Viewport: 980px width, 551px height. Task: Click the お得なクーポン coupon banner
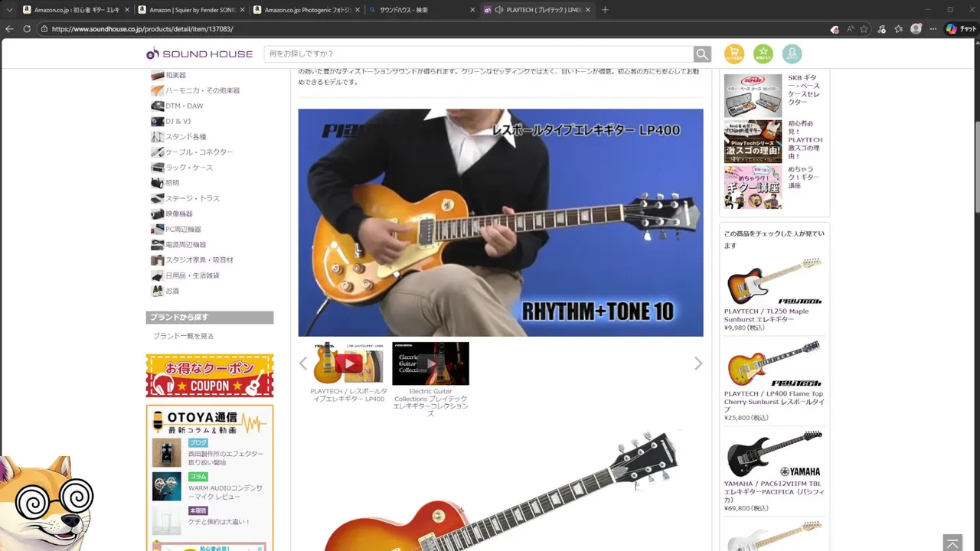click(x=210, y=376)
